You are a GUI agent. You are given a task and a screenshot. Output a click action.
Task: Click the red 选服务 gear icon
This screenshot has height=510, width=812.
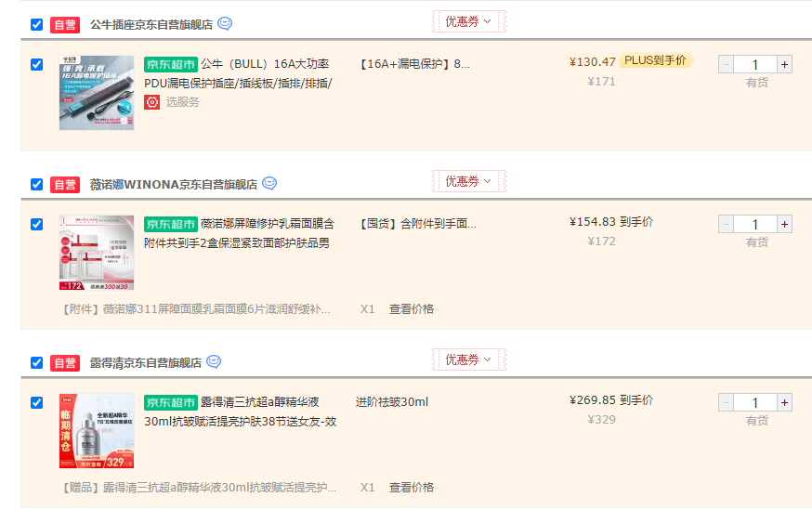pos(151,102)
